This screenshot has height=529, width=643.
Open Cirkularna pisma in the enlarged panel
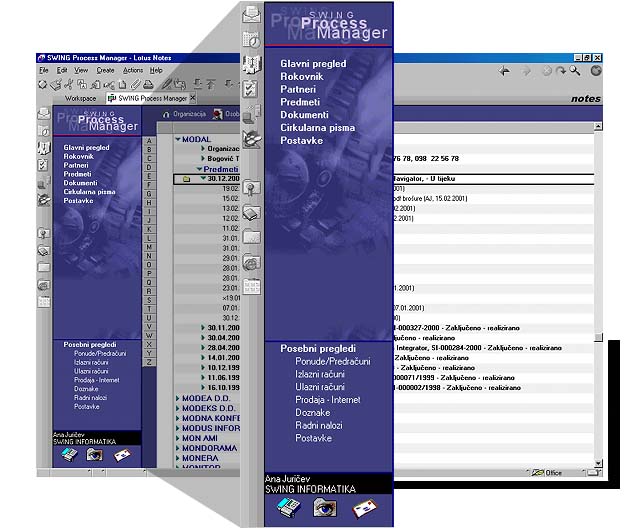(318, 128)
